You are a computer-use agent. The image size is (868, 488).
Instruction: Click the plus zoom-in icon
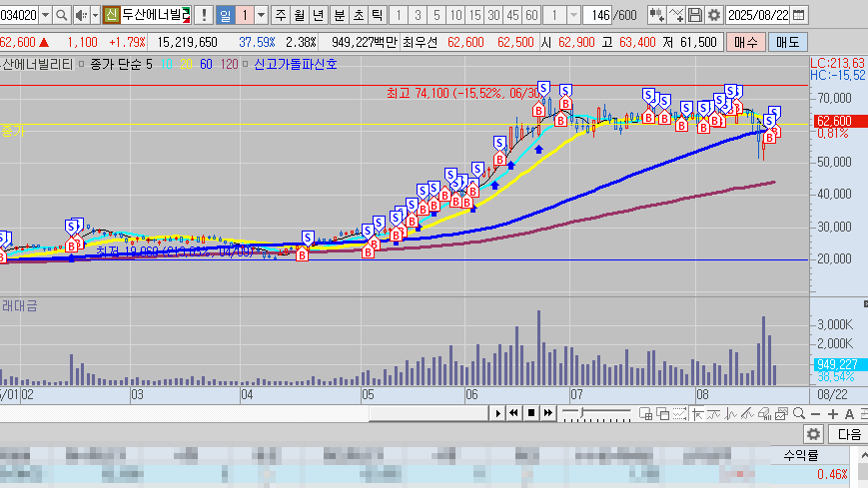833,414
